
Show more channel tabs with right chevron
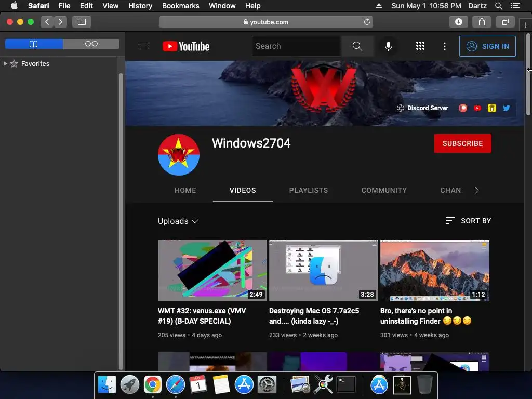pyautogui.click(x=477, y=190)
